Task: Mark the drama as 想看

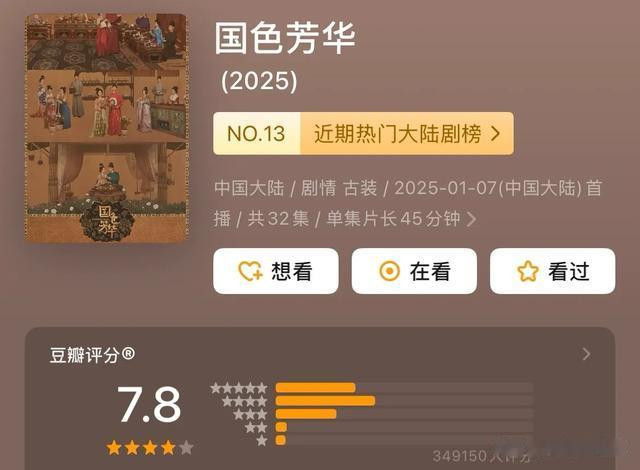Action: click(276, 271)
